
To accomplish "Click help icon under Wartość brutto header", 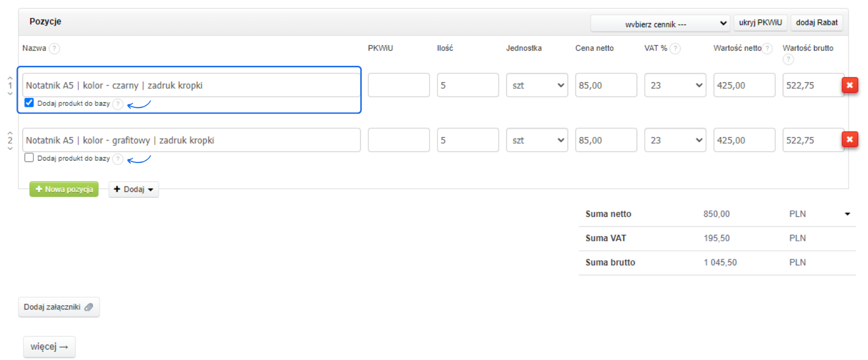I will point(788,59).
